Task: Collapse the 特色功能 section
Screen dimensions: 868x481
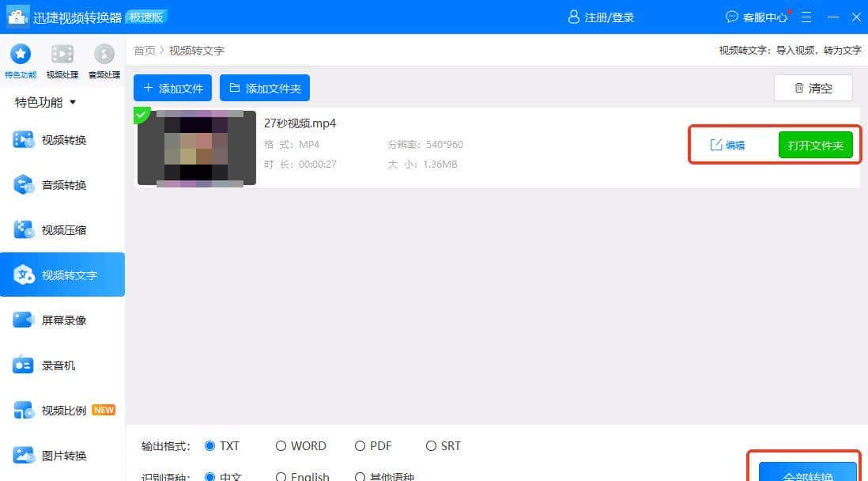Action: pyautogui.click(x=49, y=102)
